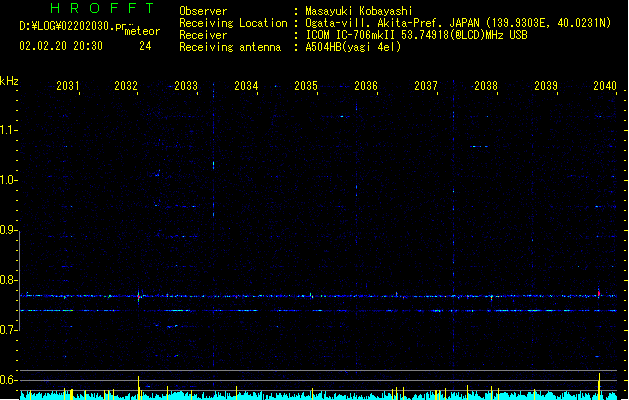Click the 2035 time marker
629x400 pixels.
pos(306,86)
